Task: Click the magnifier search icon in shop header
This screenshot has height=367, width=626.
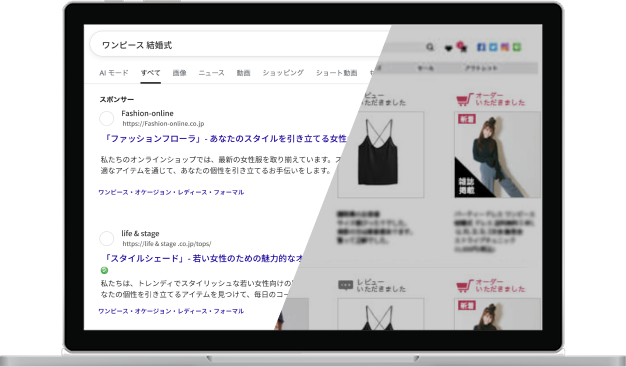Action: pos(430,47)
